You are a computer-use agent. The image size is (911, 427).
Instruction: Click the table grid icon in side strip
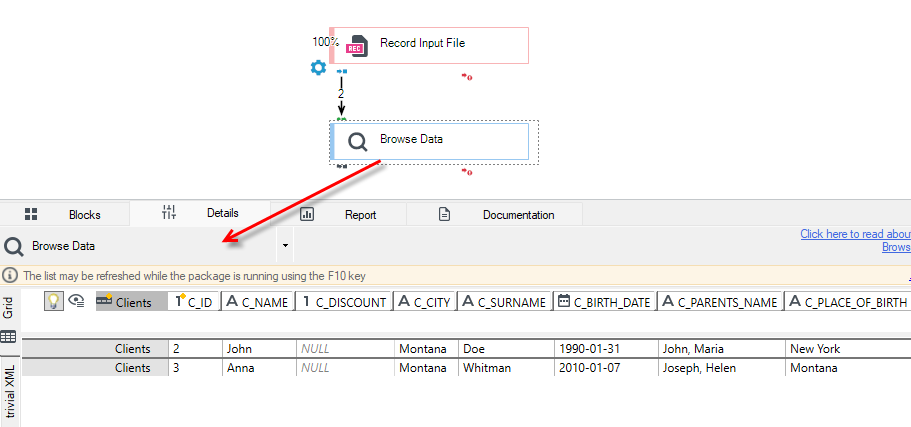click(x=8, y=337)
